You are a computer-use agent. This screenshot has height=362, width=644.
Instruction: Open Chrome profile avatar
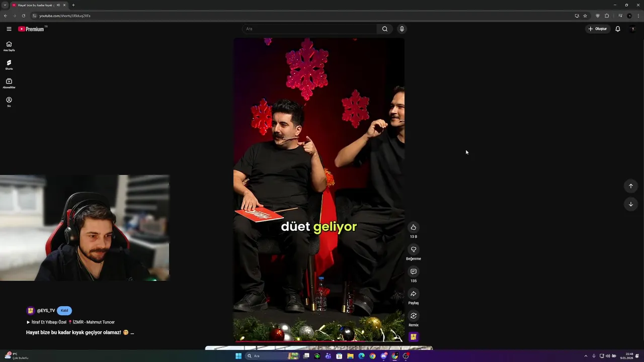629,16
